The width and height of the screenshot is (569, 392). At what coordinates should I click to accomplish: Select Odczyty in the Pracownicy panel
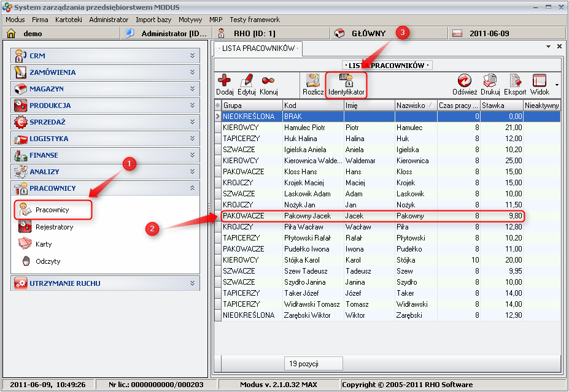48,261
